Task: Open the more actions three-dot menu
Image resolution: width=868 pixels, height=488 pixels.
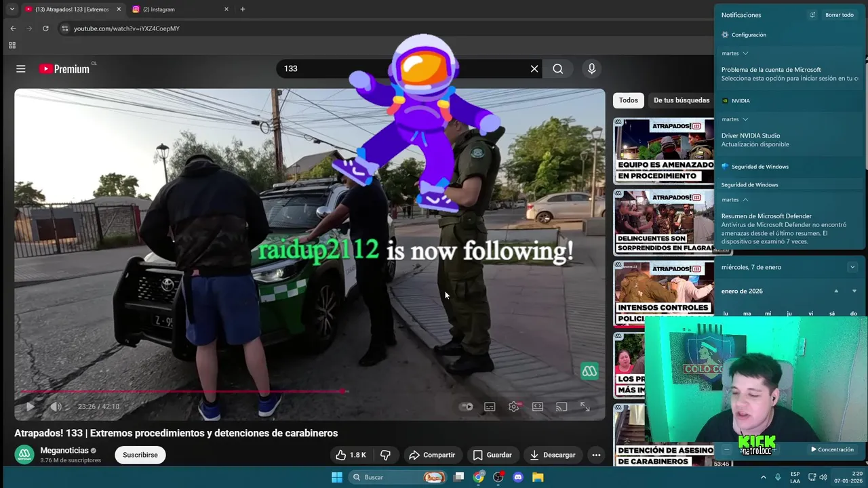Action: pyautogui.click(x=596, y=455)
